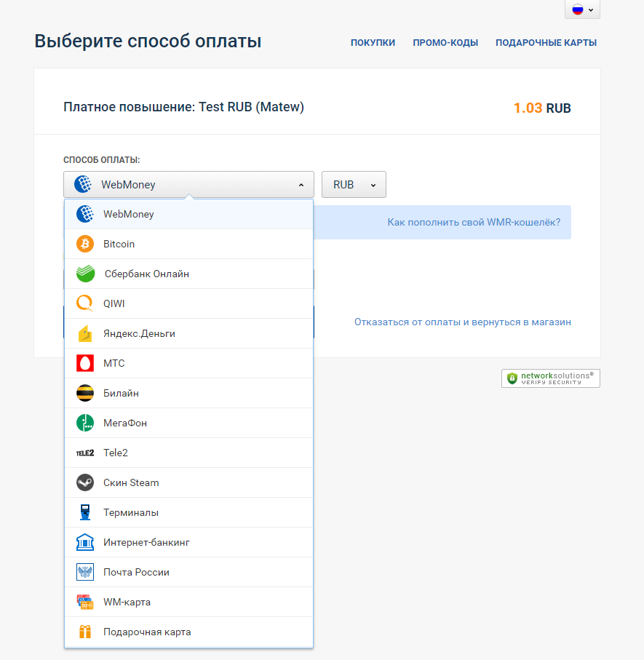This screenshot has width=644, height=660.
Task: Click the Steam logo icon
Action: click(85, 482)
